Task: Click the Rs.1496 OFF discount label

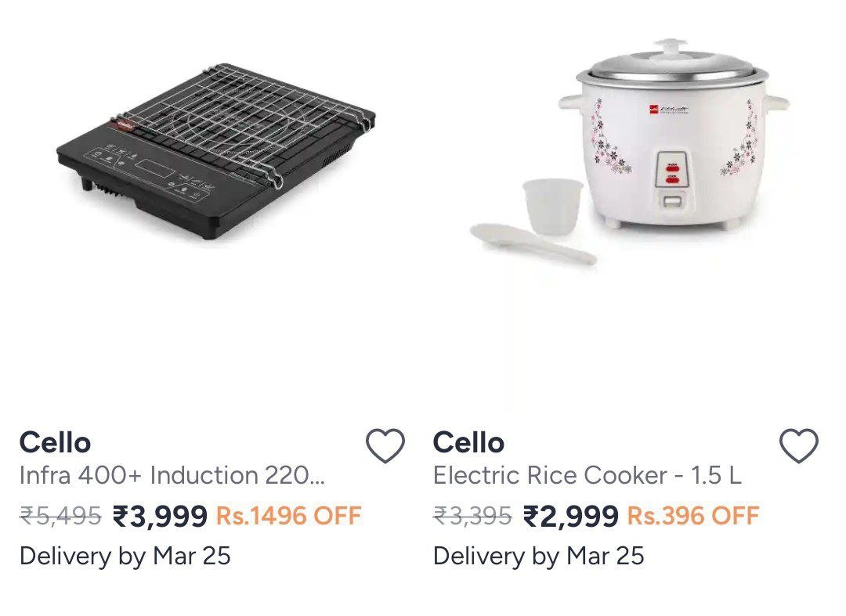Action: (x=288, y=516)
